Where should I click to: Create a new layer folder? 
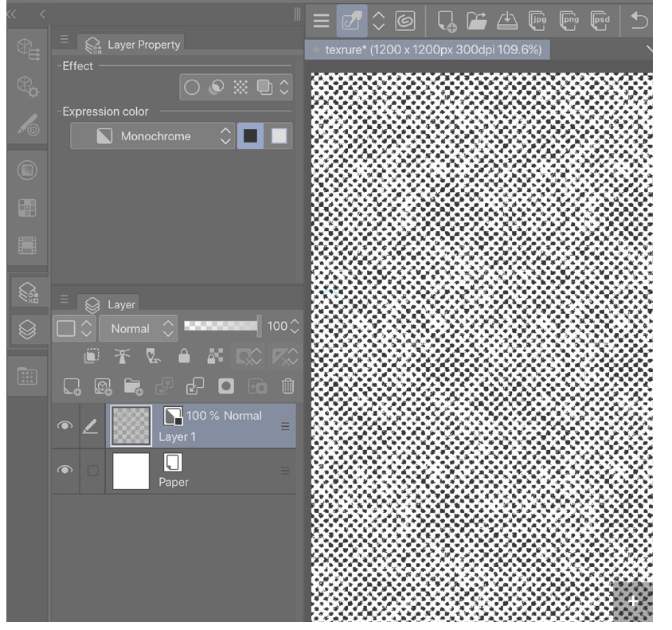point(133,386)
